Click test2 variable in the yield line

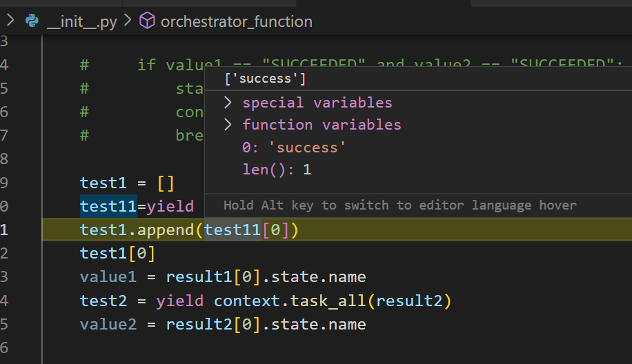click(x=103, y=301)
